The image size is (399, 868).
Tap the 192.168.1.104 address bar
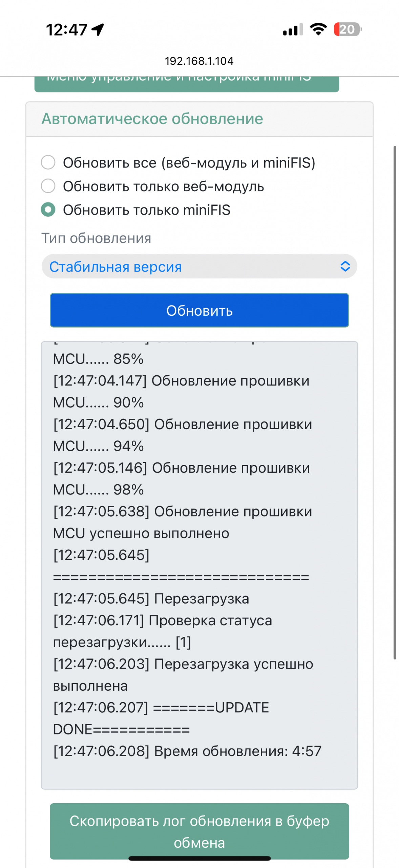point(199,61)
